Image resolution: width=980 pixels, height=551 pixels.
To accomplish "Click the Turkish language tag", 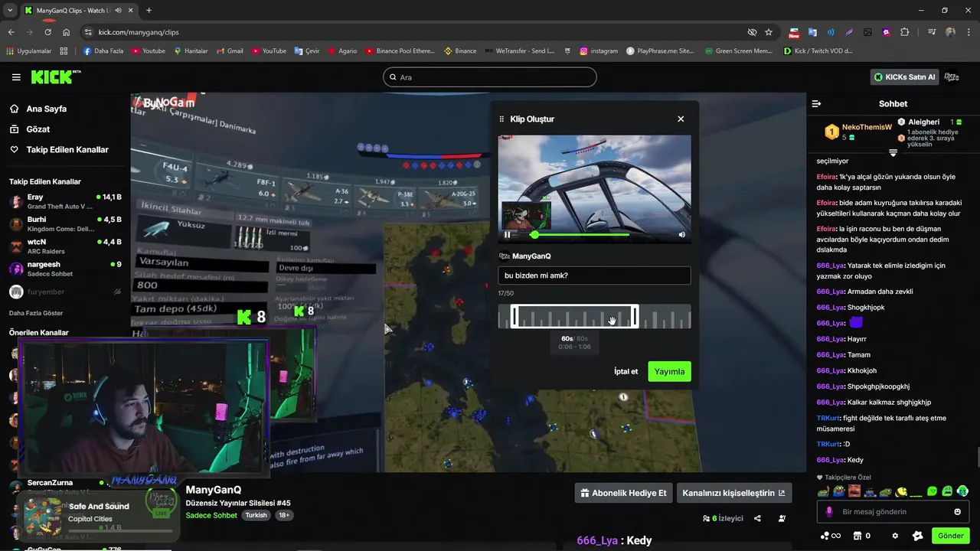I will tap(256, 515).
